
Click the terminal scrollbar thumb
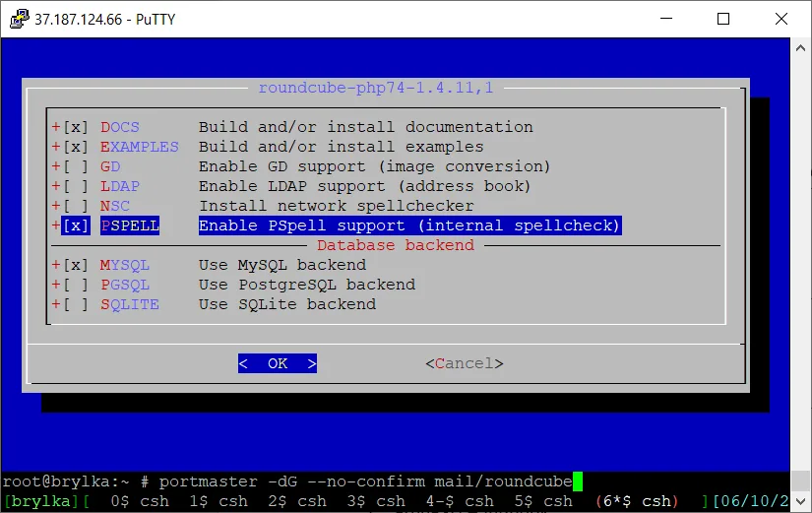pyautogui.click(x=800, y=480)
